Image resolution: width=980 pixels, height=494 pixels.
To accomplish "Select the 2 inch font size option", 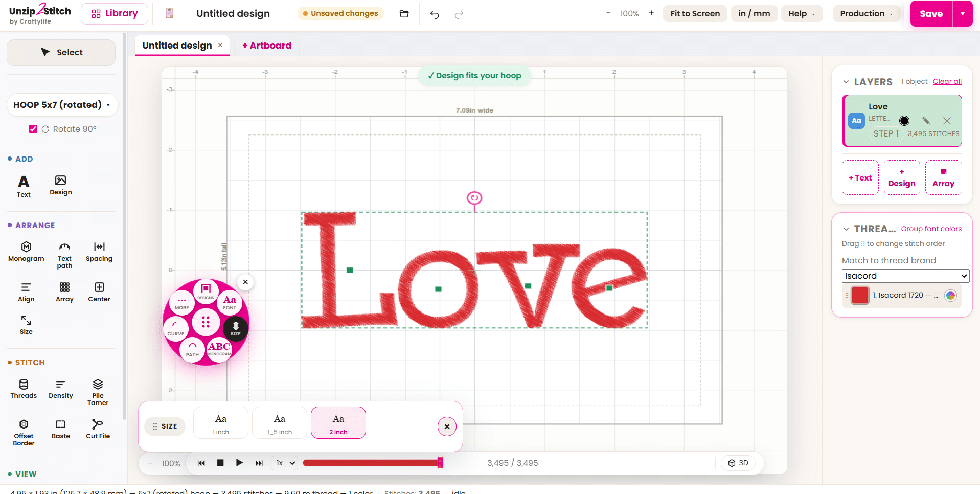I will [338, 423].
